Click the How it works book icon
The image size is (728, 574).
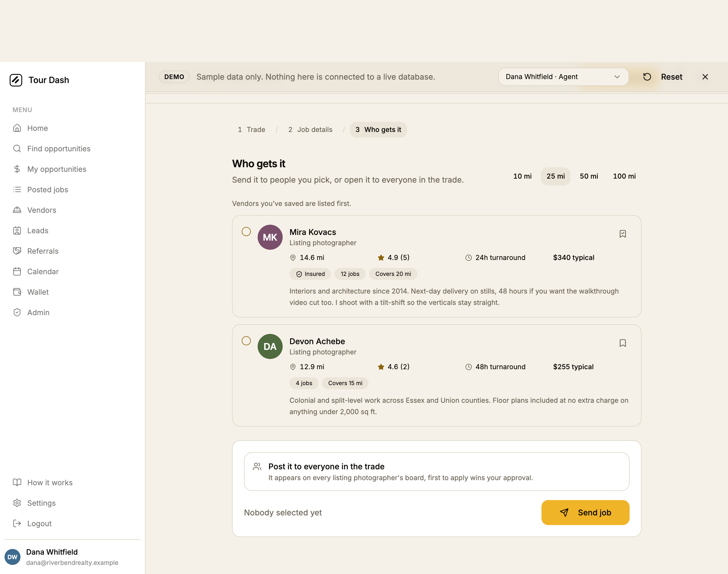click(x=17, y=483)
